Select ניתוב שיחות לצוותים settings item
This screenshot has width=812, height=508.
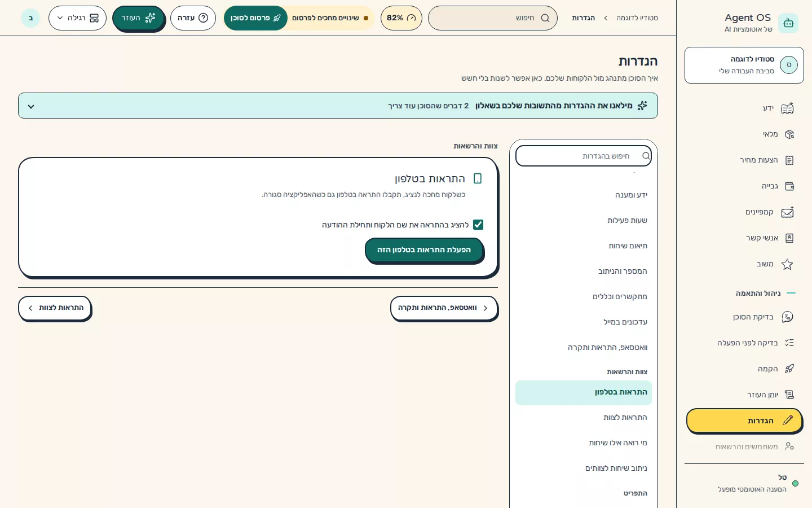(584, 468)
